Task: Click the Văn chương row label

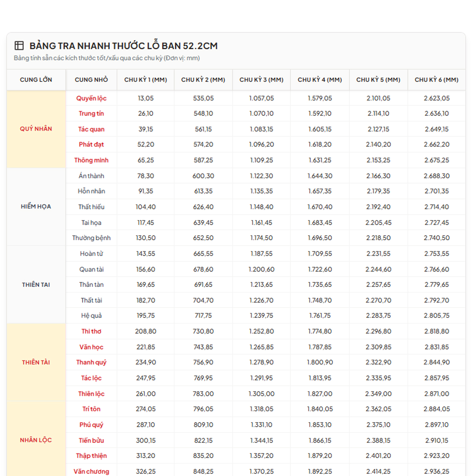Action: (91, 471)
